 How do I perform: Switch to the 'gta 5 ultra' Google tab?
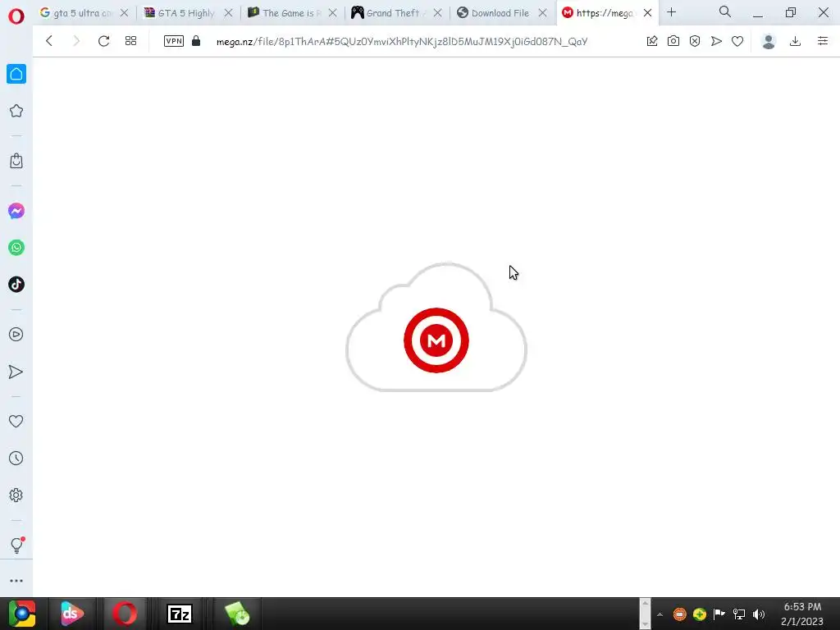pyautogui.click(x=76, y=13)
